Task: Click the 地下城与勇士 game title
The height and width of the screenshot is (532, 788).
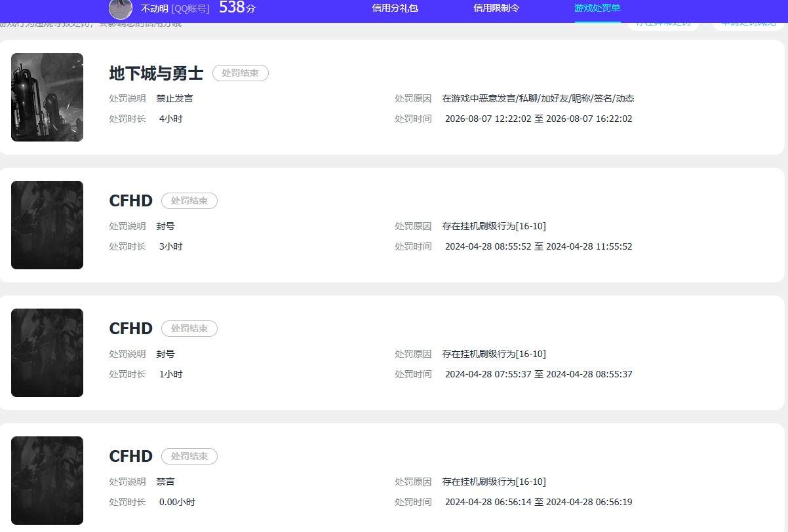Action: coord(156,73)
